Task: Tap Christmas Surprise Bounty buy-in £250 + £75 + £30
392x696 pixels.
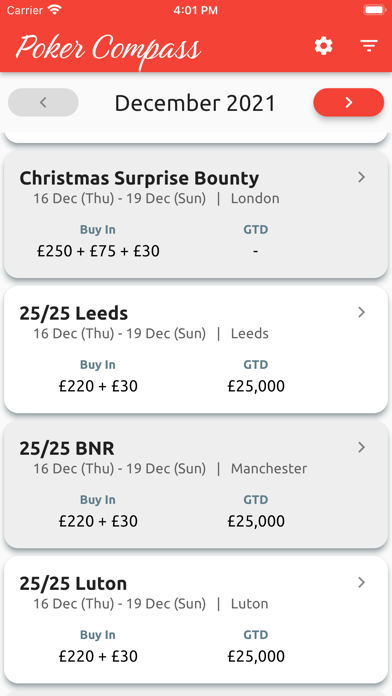Action: click(x=98, y=251)
